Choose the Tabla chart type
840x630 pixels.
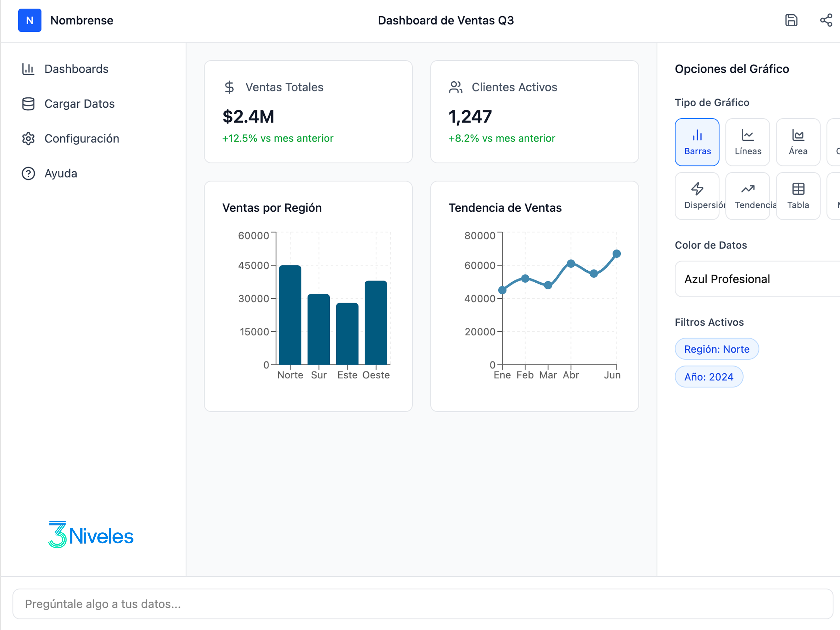tap(798, 196)
